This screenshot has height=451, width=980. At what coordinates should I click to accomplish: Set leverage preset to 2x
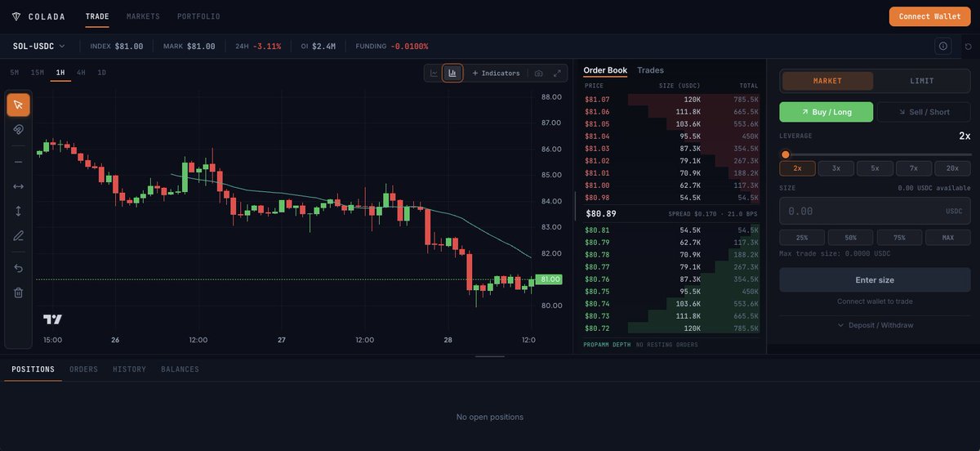tap(797, 168)
